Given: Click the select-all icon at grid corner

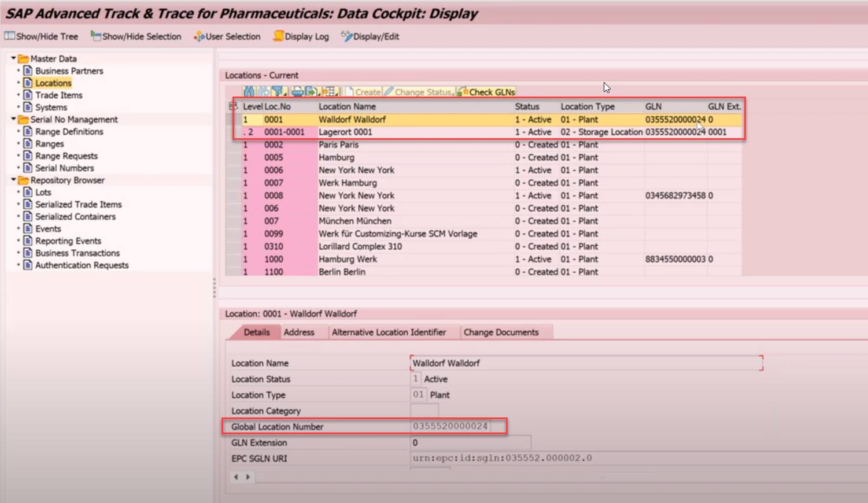Looking at the screenshot, I should pos(233,106).
